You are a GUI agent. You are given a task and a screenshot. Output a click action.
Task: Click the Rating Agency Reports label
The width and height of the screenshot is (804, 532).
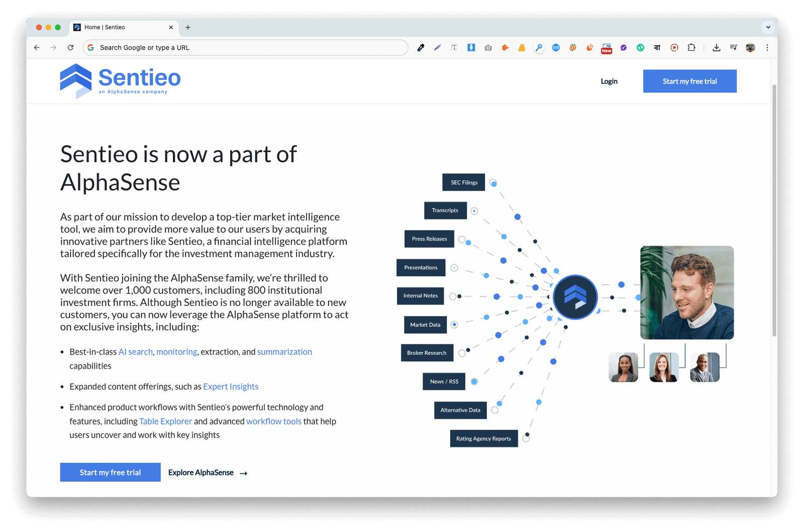(483, 439)
